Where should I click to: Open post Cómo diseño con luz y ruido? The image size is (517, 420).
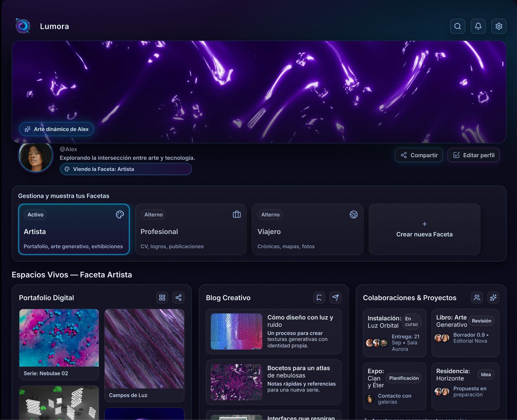[274, 332]
